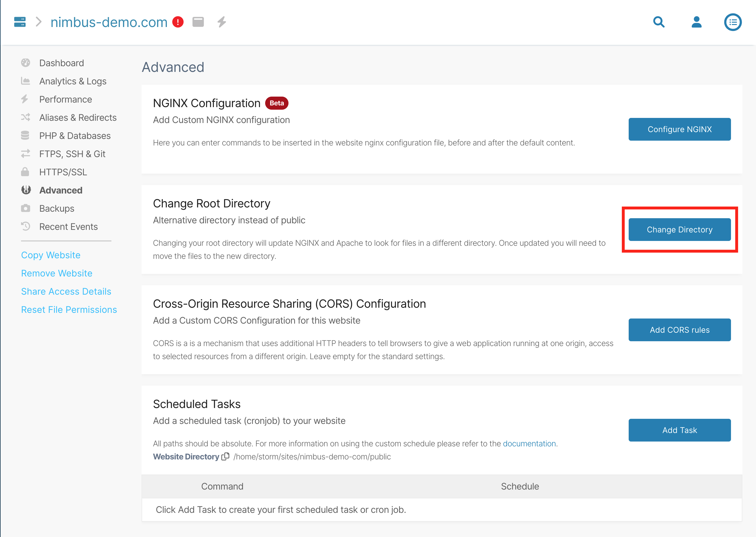
Task: Open Backups in the sidebar
Action: coord(57,208)
